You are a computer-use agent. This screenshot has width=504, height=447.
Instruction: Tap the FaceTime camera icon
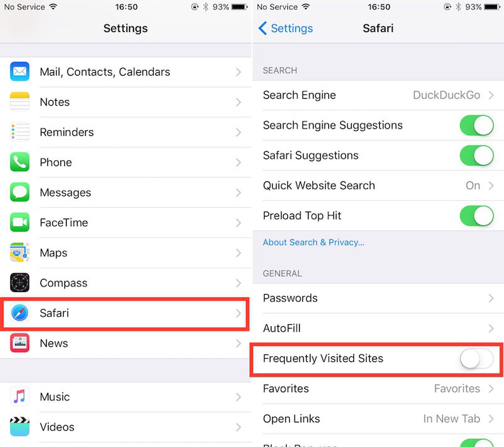tap(20, 222)
